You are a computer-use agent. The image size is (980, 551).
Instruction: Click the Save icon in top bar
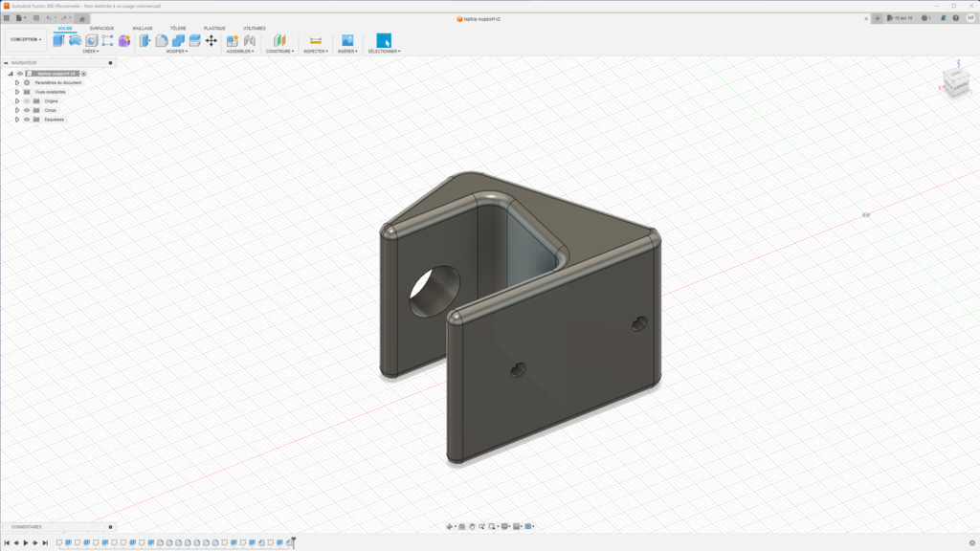[36, 18]
